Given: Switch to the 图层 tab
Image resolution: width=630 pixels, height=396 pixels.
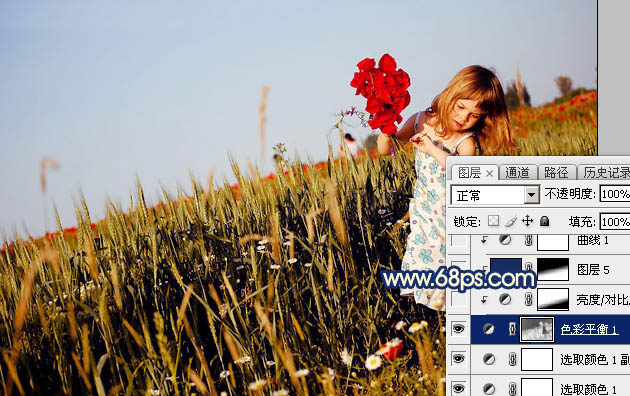Looking at the screenshot, I should coord(469,173).
